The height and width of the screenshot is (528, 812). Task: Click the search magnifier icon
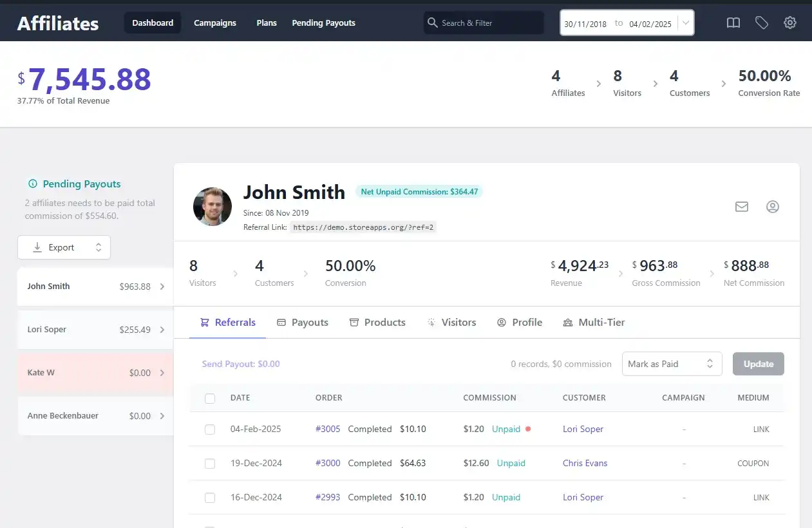click(x=433, y=23)
